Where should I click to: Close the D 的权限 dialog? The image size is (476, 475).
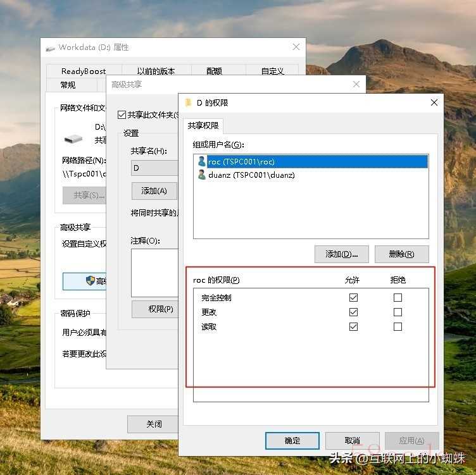[x=434, y=102]
